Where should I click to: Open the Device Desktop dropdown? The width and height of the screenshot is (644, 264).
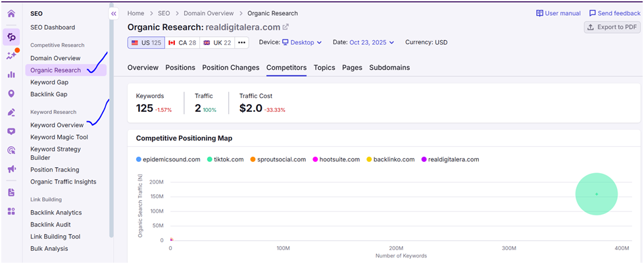click(301, 43)
